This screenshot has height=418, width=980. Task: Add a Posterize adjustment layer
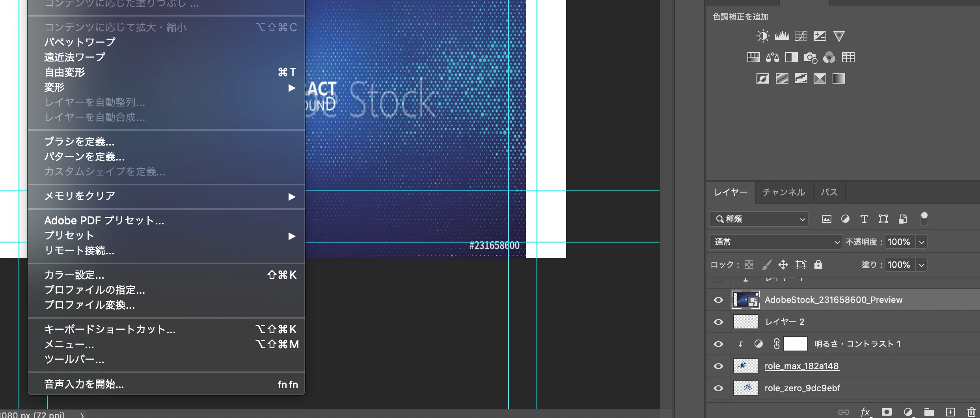(782, 78)
